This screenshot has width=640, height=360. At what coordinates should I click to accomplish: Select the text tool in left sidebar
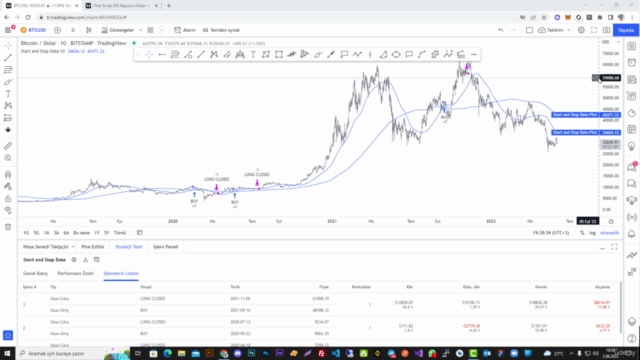(8, 94)
